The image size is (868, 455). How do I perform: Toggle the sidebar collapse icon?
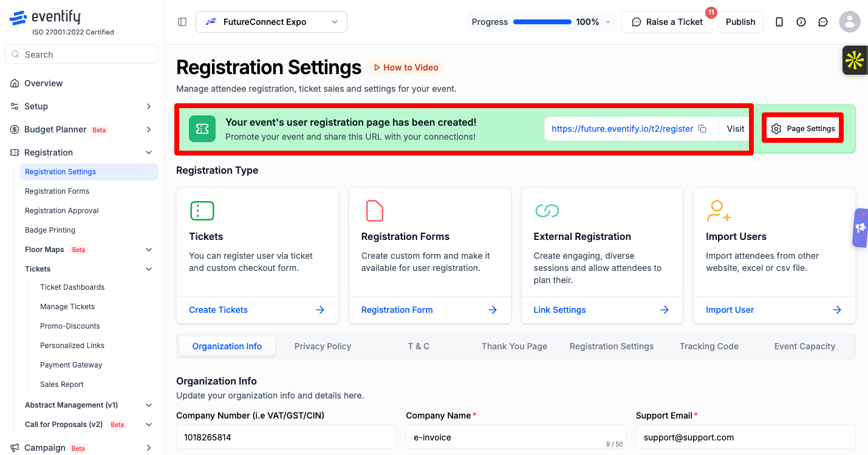click(182, 22)
